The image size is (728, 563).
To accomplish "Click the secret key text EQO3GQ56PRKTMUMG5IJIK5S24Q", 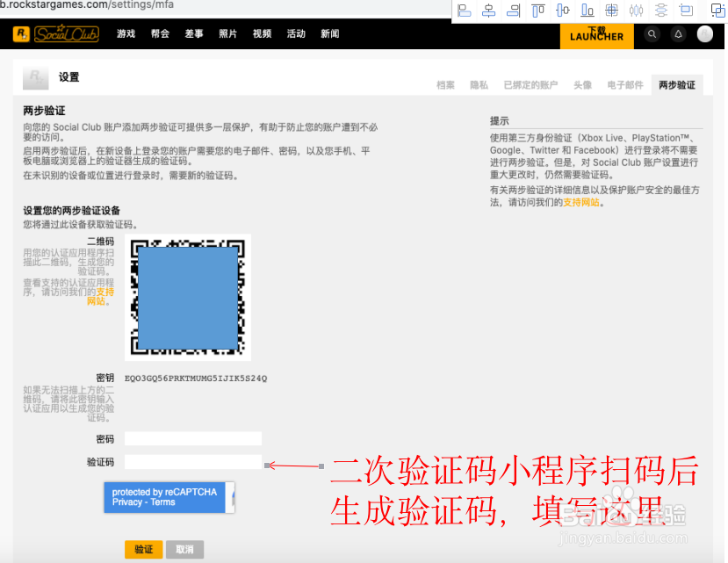I will tap(196, 379).
